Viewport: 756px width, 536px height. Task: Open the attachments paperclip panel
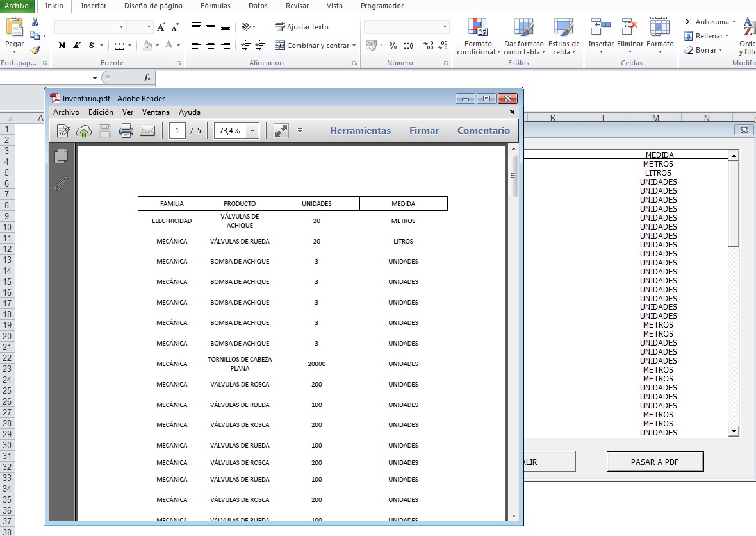tap(61, 184)
